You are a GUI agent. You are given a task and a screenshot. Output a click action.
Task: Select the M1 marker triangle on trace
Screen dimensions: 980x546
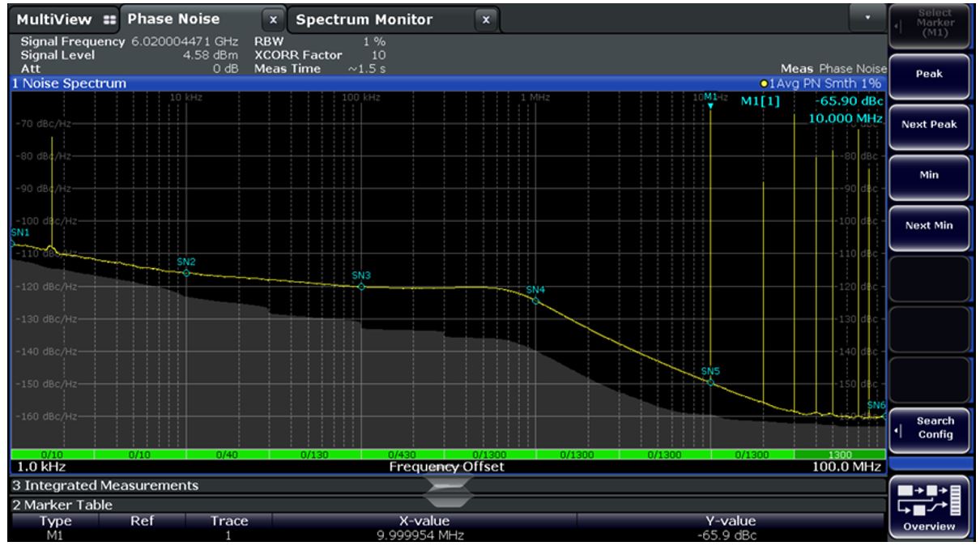710,105
